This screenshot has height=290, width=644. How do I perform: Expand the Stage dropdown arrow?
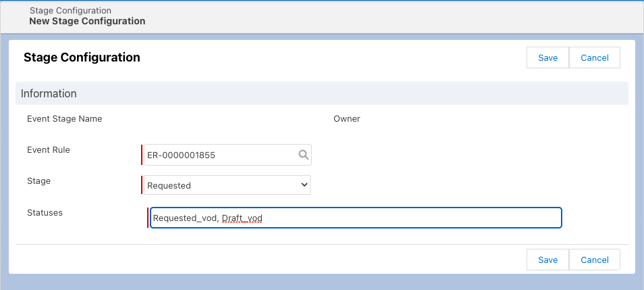(x=304, y=185)
